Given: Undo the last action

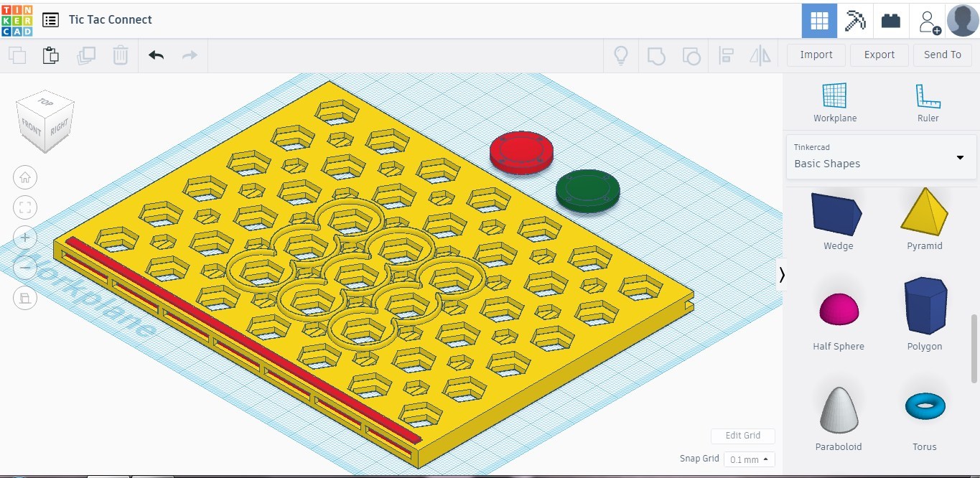Looking at the screenshot, I should click(156, 55).
